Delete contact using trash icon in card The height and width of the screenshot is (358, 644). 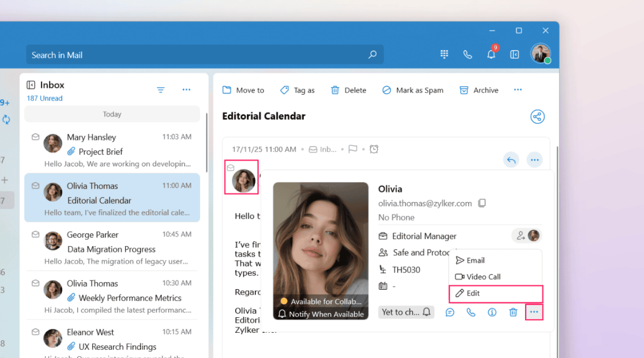point(513,312)
